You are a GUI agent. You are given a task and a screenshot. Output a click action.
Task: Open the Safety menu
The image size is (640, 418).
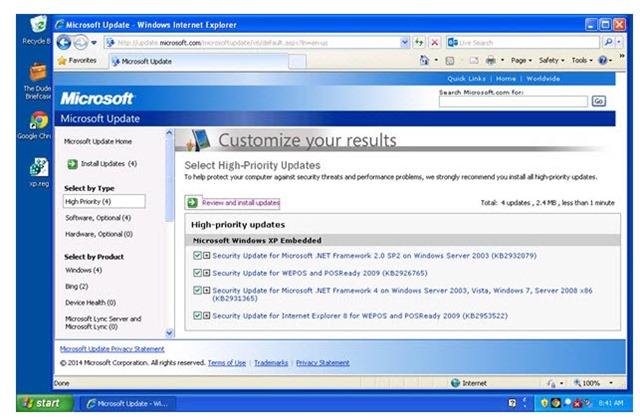coord(551,60)
